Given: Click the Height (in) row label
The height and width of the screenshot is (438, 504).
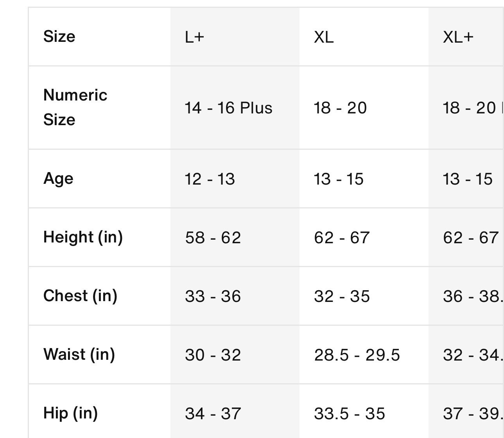Looking at the screenshot, I should coord(99,237).
